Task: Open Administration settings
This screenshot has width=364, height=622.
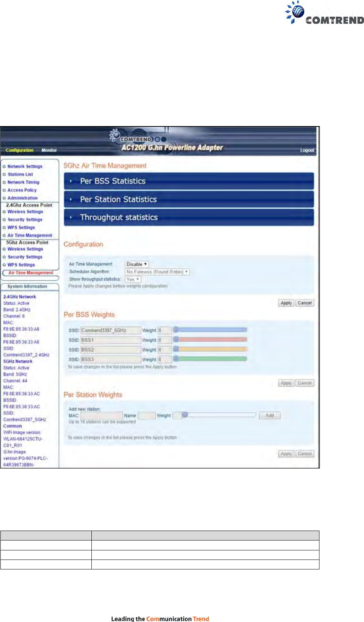Action: click(x=22, y=198)
